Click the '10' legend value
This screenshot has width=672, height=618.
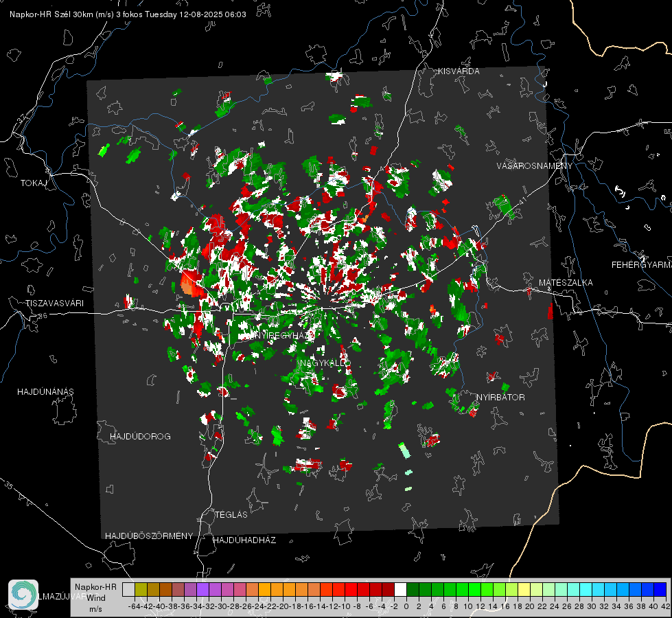[467, 606]
